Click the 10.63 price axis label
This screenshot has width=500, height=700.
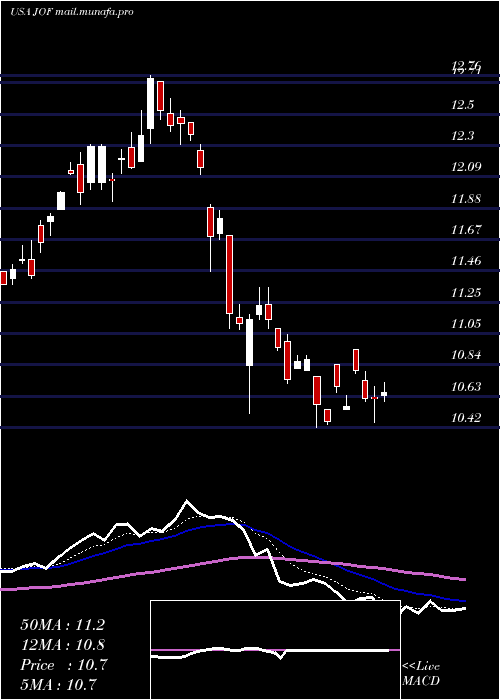tap(466, 387)
